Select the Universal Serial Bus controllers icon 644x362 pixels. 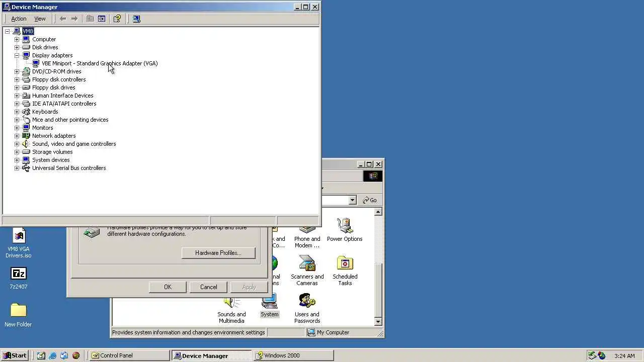point(26,168)
